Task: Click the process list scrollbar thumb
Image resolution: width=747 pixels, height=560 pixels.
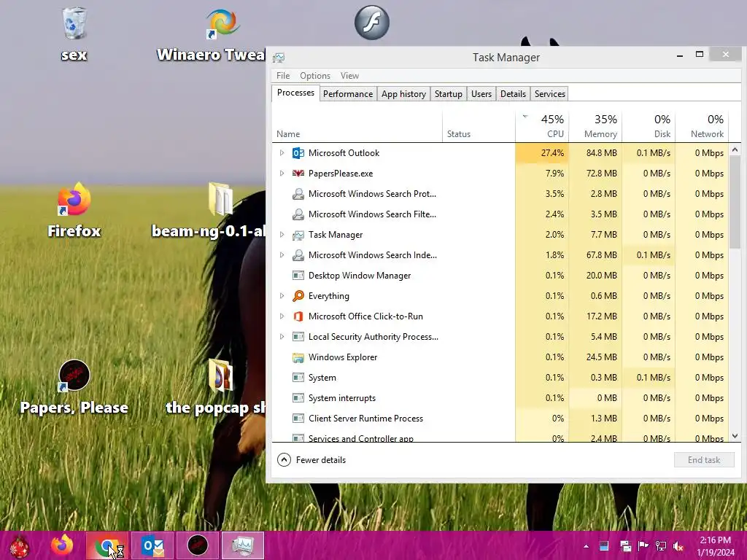Action: [735, 203]
